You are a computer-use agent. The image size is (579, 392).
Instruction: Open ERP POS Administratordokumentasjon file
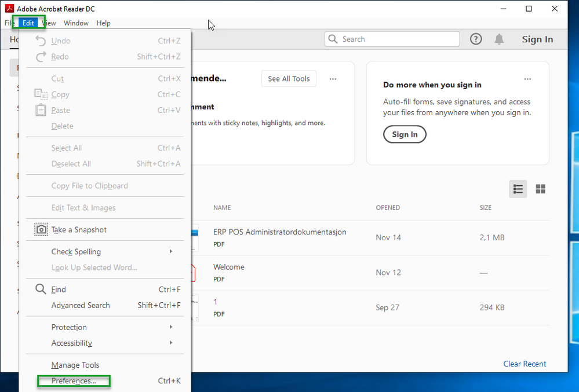pos(279,232)
